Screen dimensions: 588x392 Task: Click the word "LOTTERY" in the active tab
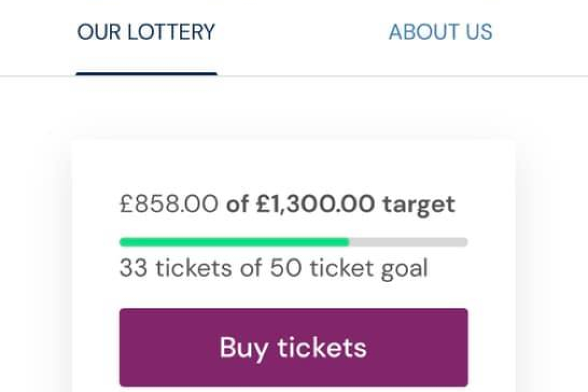[x=171, y=32]
